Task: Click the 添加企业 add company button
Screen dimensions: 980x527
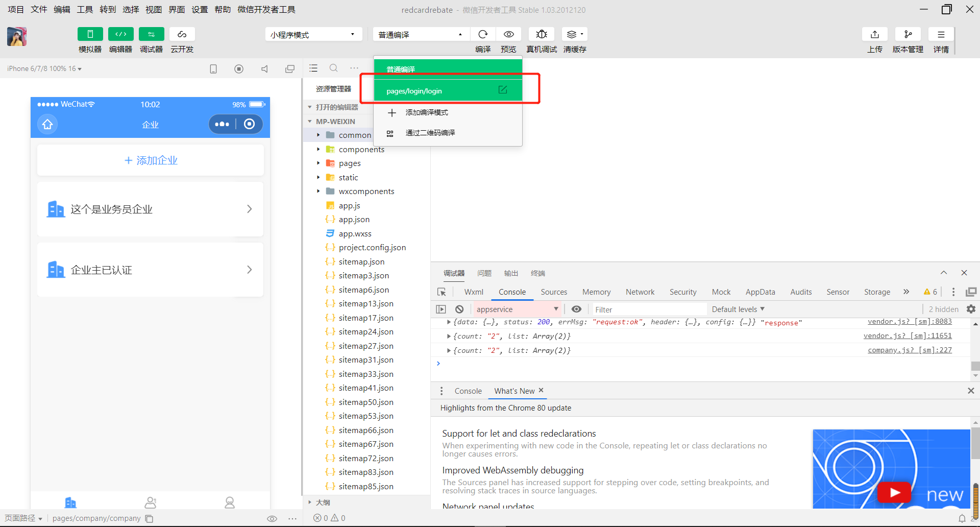Action: pyautogui.click(x=151, y=160)
